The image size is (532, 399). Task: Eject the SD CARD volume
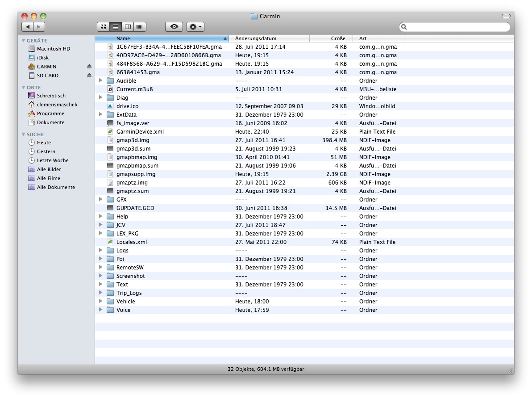(x=89, y=76)
